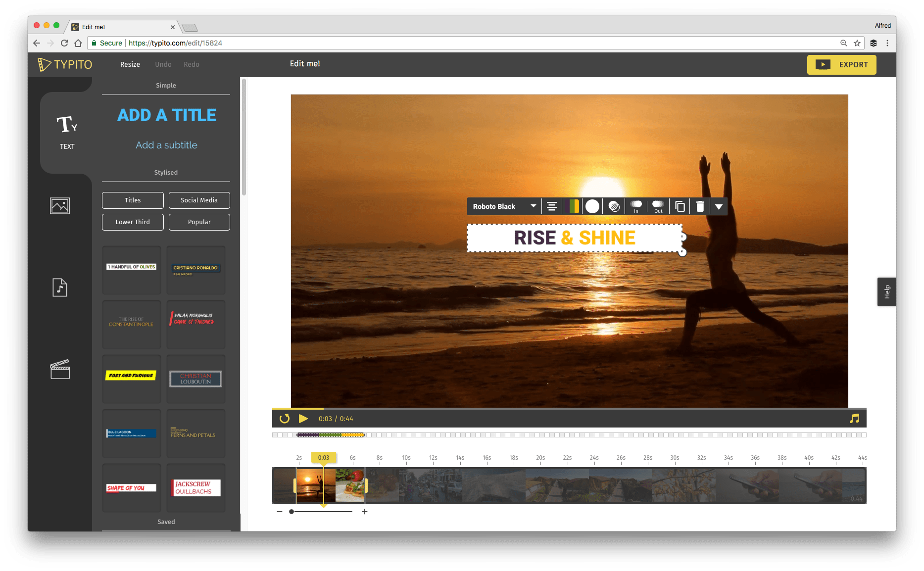Open the Media panel in the sidebar
924x571 pixels.
point(59,206)
